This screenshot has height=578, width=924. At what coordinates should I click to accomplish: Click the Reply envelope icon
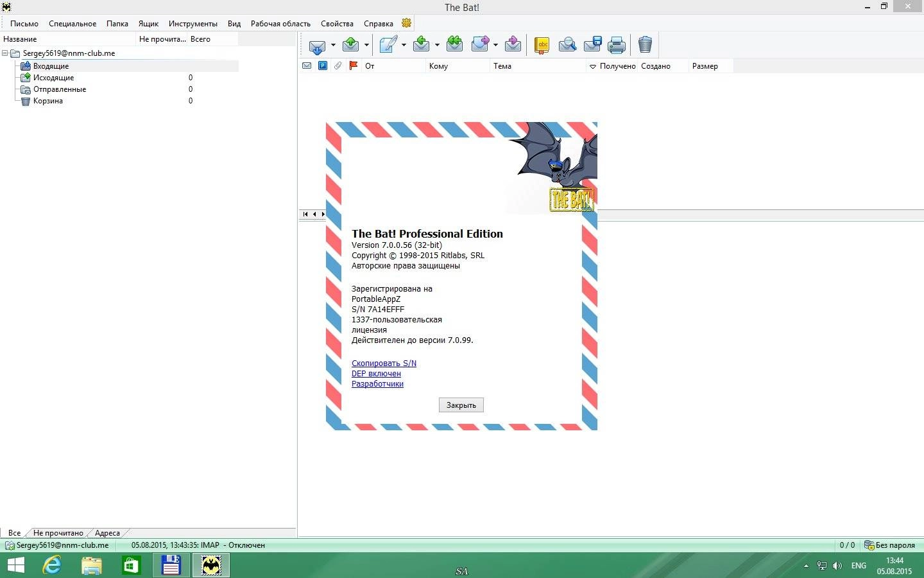coord(422,44)
